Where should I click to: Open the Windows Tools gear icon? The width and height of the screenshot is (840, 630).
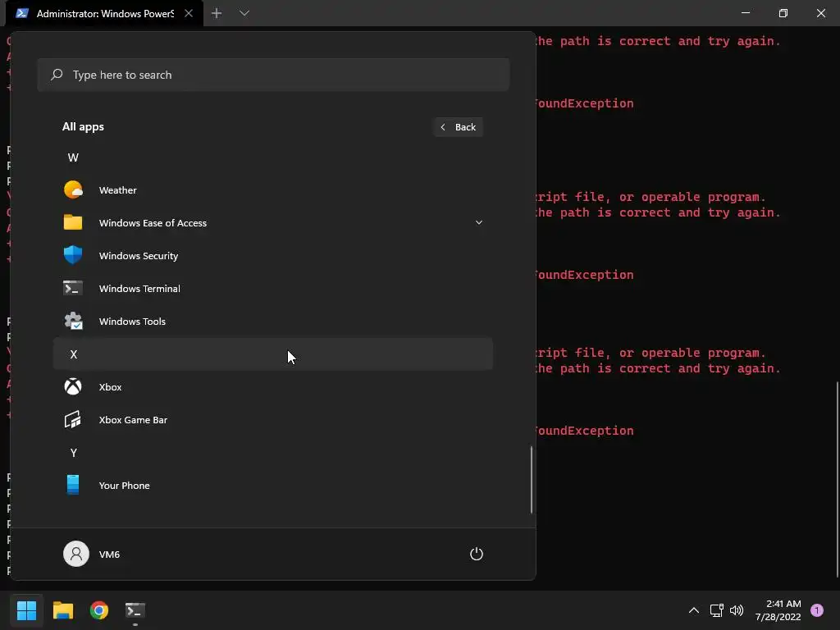(x=73, y=321)
